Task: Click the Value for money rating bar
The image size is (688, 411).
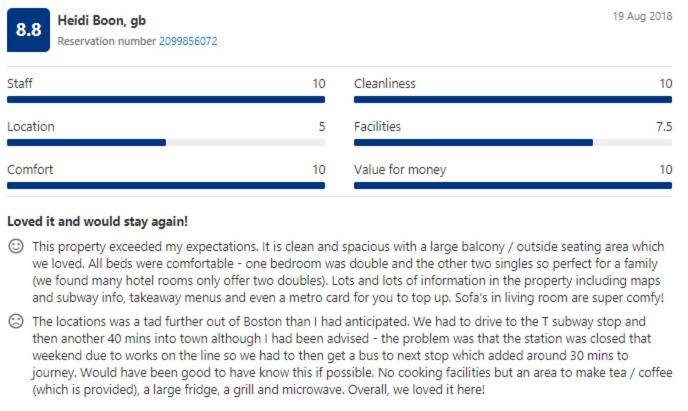Action: (x=513, y=185)
